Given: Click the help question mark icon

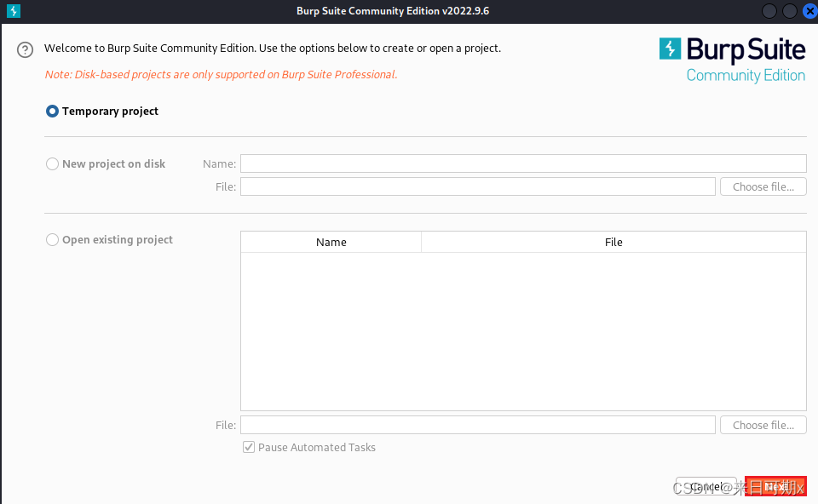Looking at the screenshot, I should 25,50.
